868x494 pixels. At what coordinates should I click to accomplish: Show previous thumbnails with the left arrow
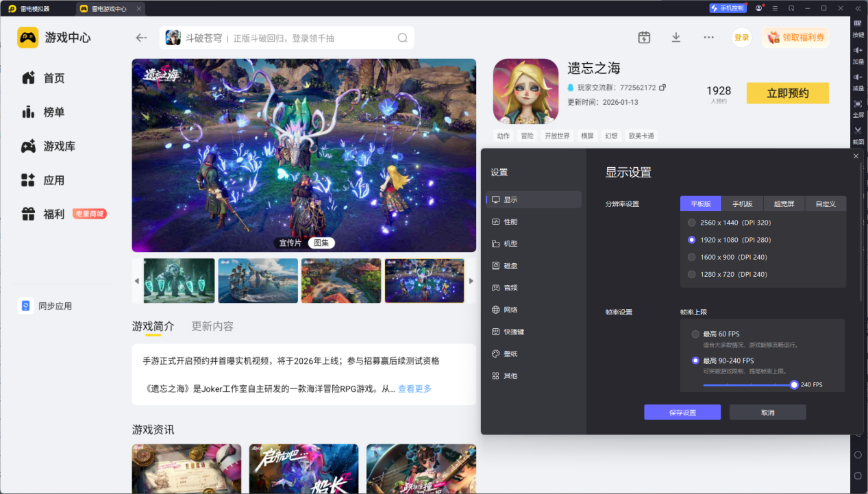(x=136, y=281)
